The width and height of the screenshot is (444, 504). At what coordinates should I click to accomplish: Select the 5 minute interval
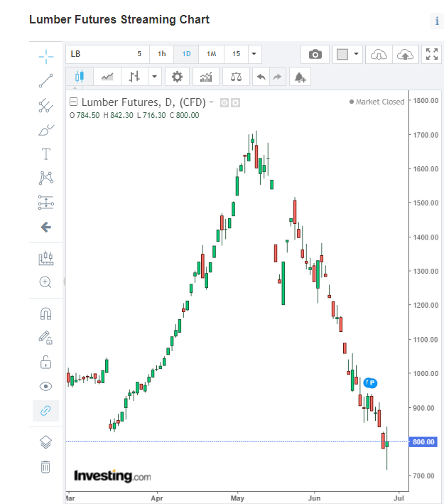139,54
